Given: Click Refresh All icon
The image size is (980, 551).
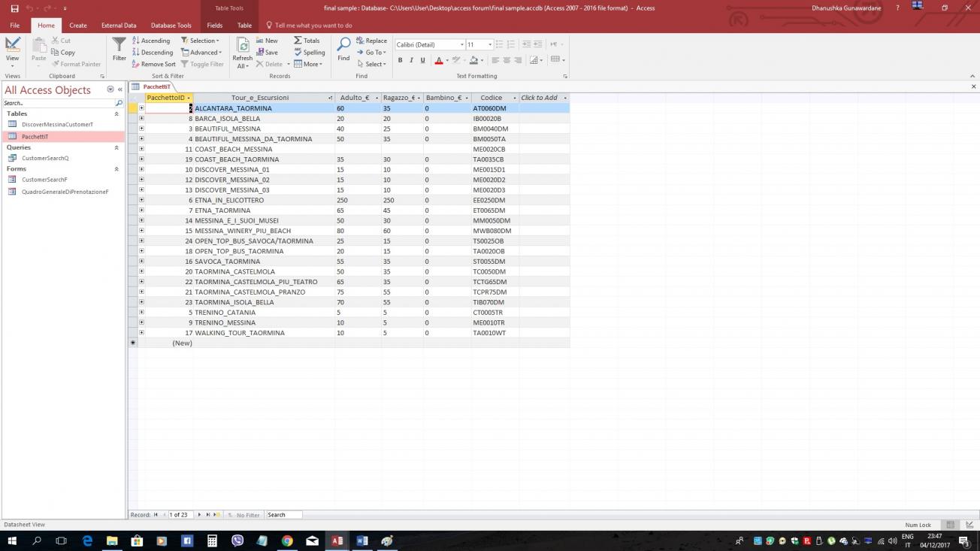Looking at the screenshot, I should (242, 47).
